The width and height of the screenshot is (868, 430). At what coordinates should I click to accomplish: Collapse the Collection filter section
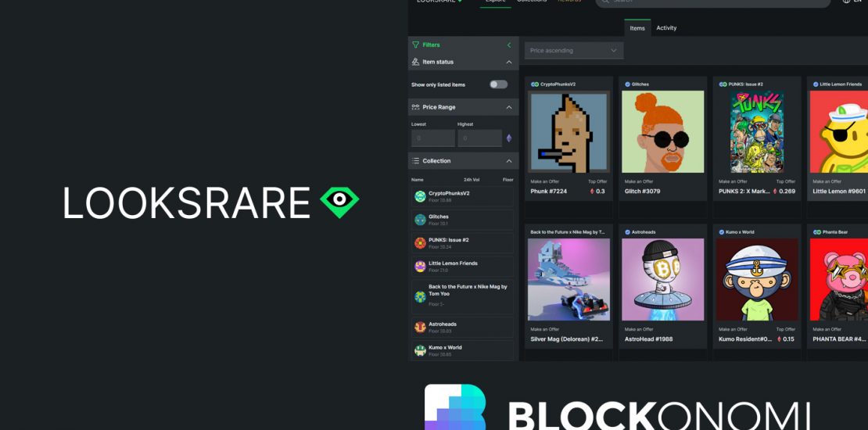(509, 161)
